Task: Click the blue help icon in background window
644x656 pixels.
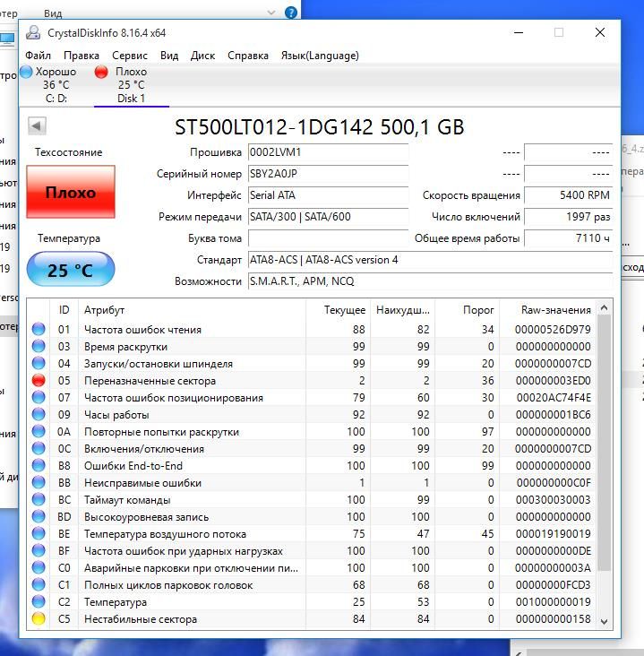Action: (290, 13)
